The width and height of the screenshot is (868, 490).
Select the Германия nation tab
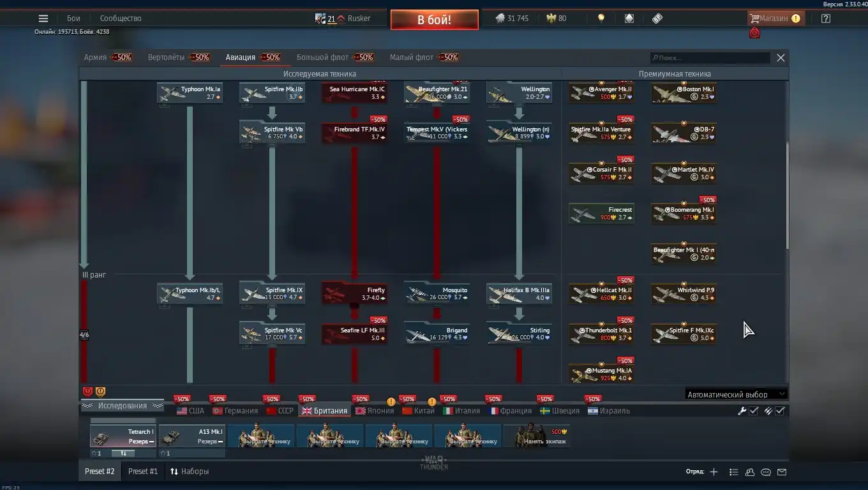235,411
